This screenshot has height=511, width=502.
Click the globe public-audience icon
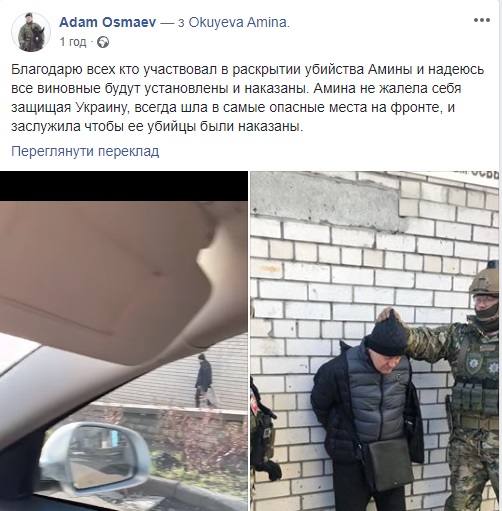pyautogui.click(x=103, y=42)
